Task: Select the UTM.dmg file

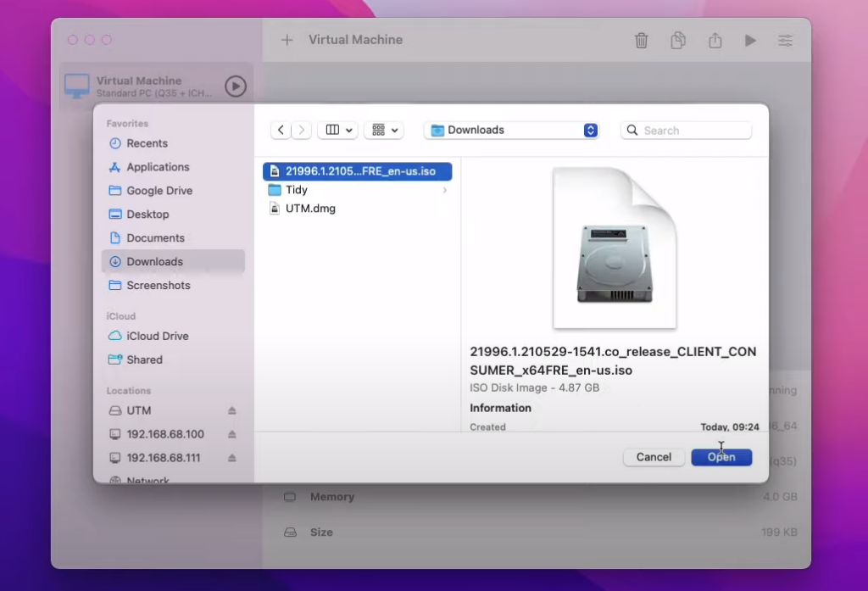Action: [310, 209]
